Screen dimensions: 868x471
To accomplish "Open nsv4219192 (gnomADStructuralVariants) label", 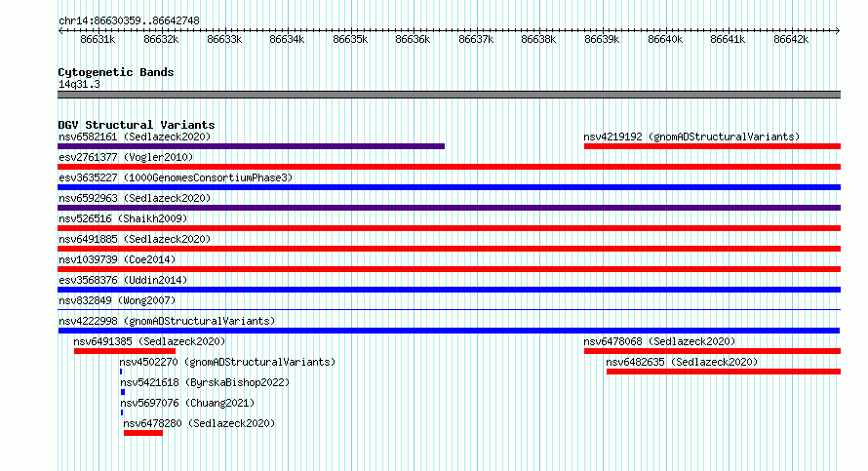I will [691, 137].
